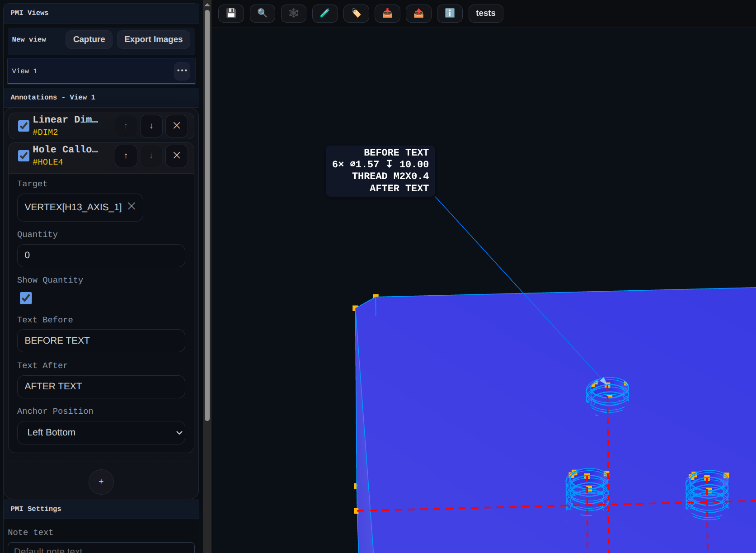This screenshot has height=553, width=756.
Task: Open the Anchor Position dropdown
Action: [x=101, y=433]
